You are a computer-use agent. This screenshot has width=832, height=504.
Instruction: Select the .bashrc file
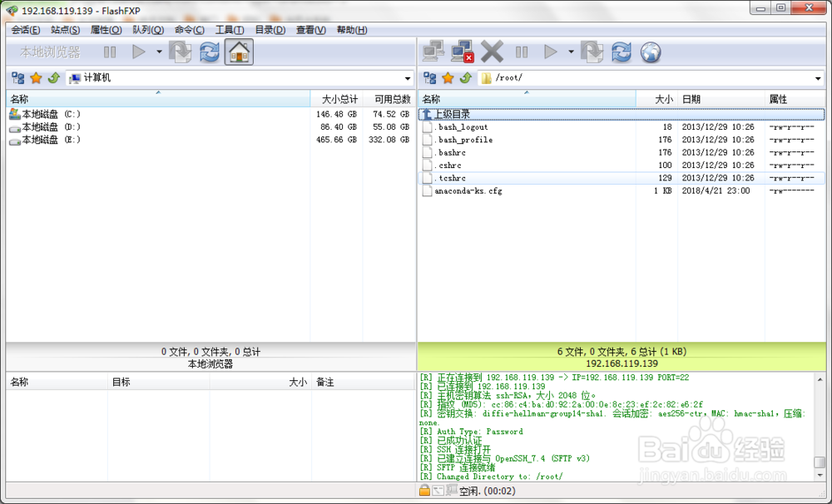pos(622,152)
